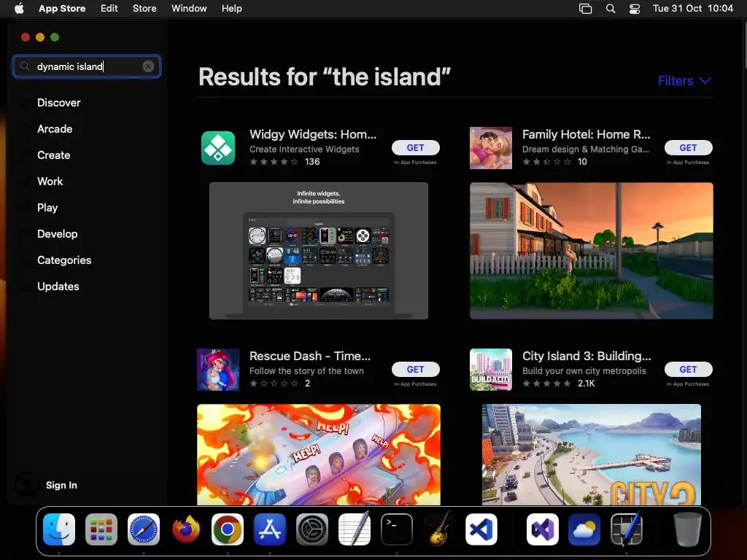Screen dimensions: 747x560
Task: Click GET for City Island 3
Action: point(689,369)
